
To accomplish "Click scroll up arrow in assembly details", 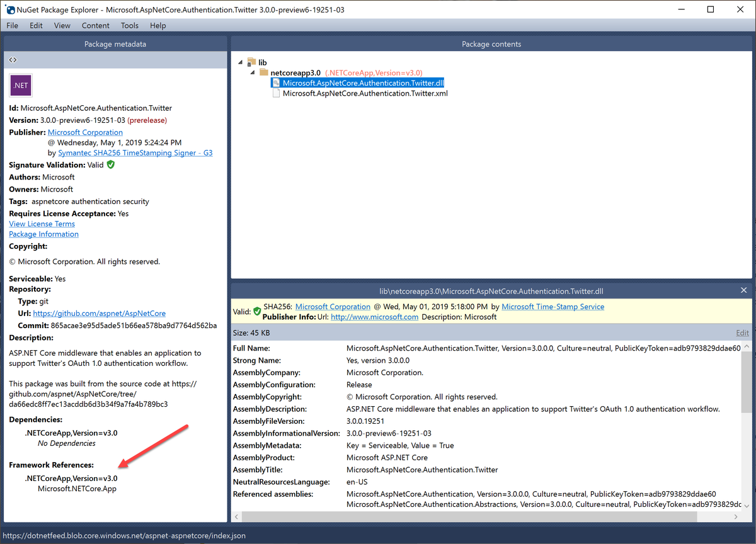I will click(x=746, y=346).
